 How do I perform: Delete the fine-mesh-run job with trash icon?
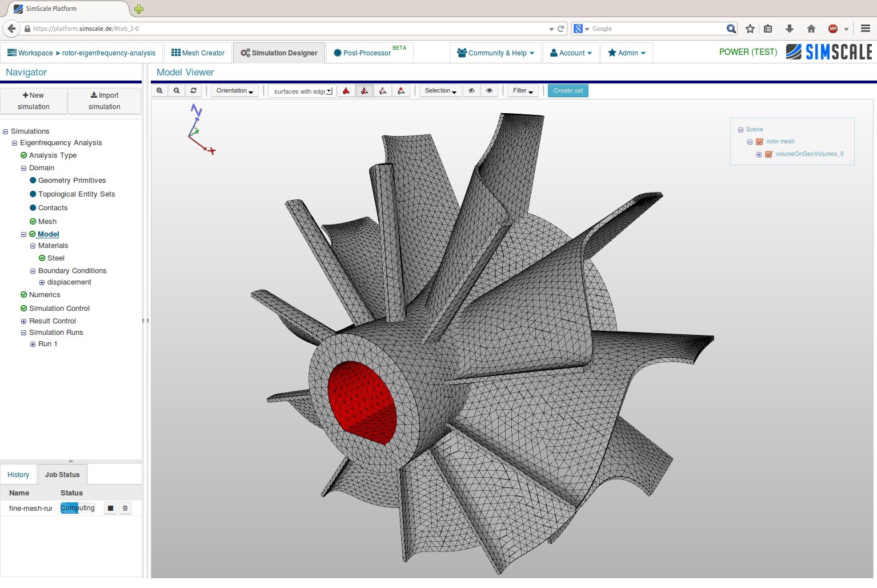point(125,508)
